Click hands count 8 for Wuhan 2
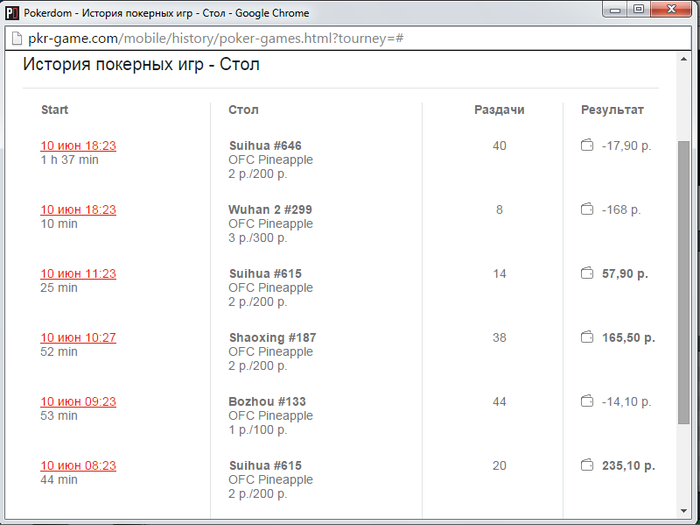The height and width of the screenshot is (525, 700). pyautogui.click(x=499, y=210)
